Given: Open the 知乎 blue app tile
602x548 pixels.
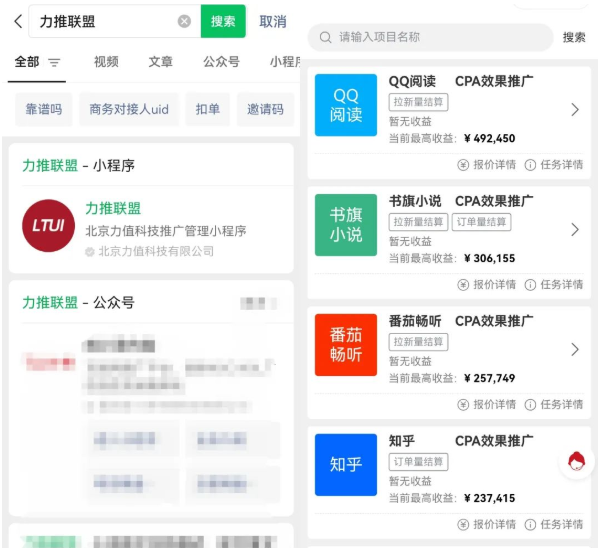Looking at the screenshot, I should point(345,464).
